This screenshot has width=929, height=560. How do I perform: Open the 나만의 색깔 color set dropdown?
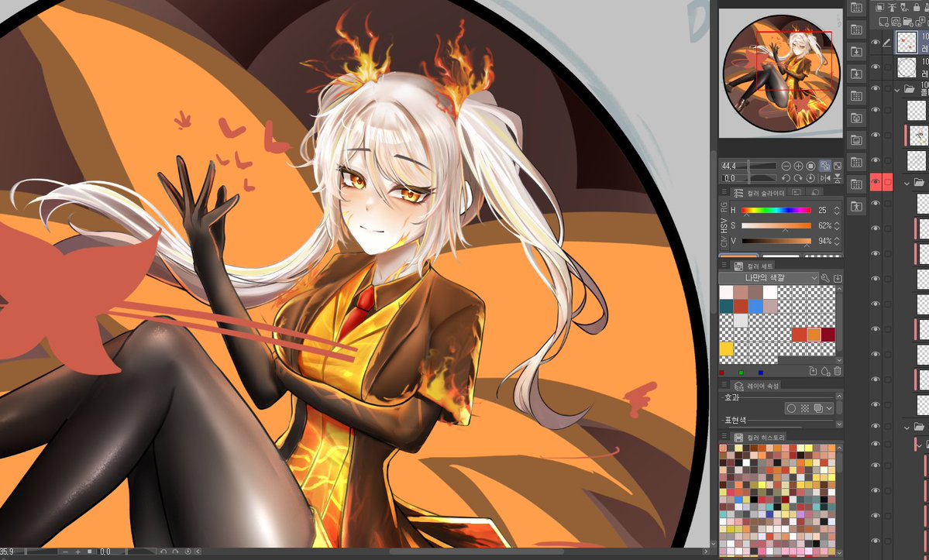(769, 277)
